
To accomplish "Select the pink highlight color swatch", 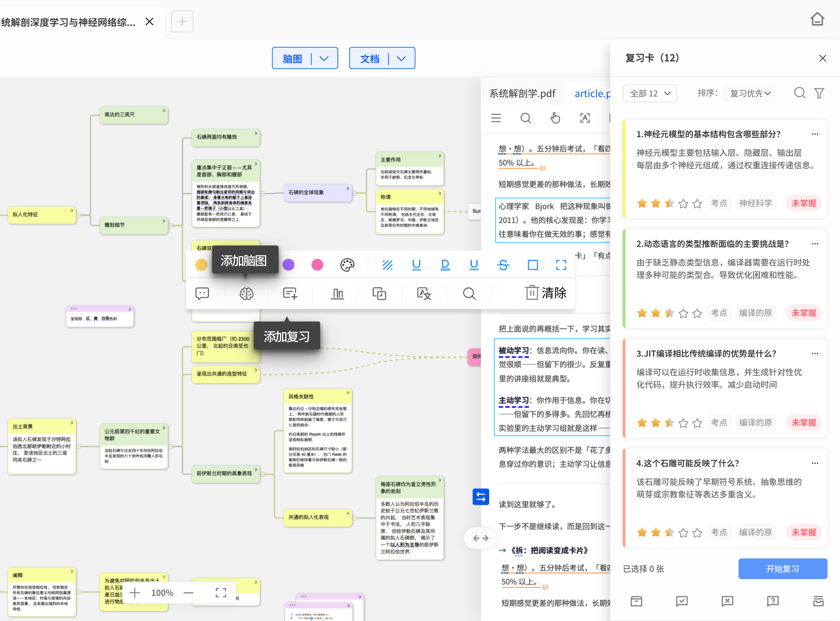I will [x=317, y=265].
